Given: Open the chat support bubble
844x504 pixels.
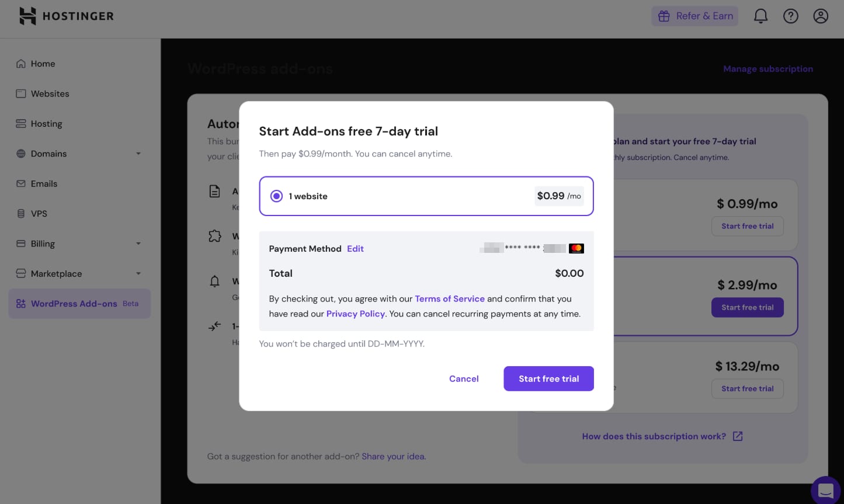Looking at the screenshot, I should (826, 489).
